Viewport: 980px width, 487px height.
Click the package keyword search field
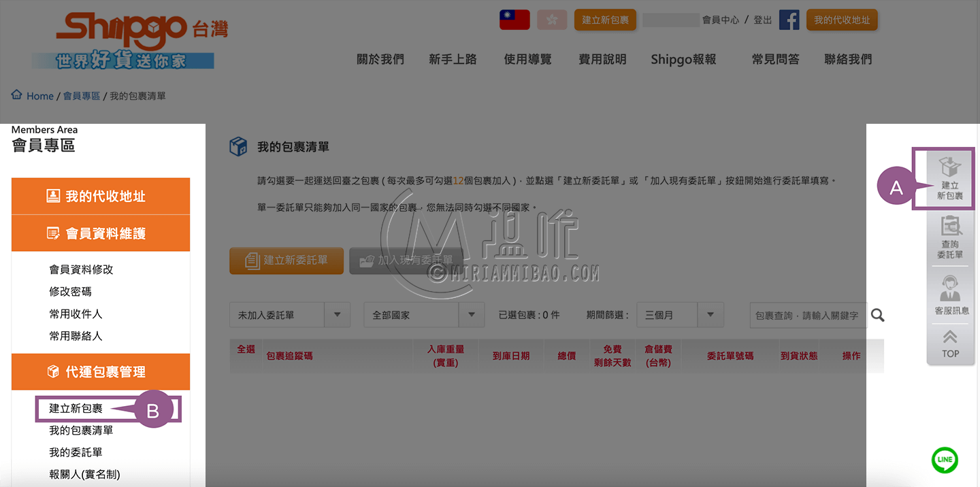(x=807, y=316)
